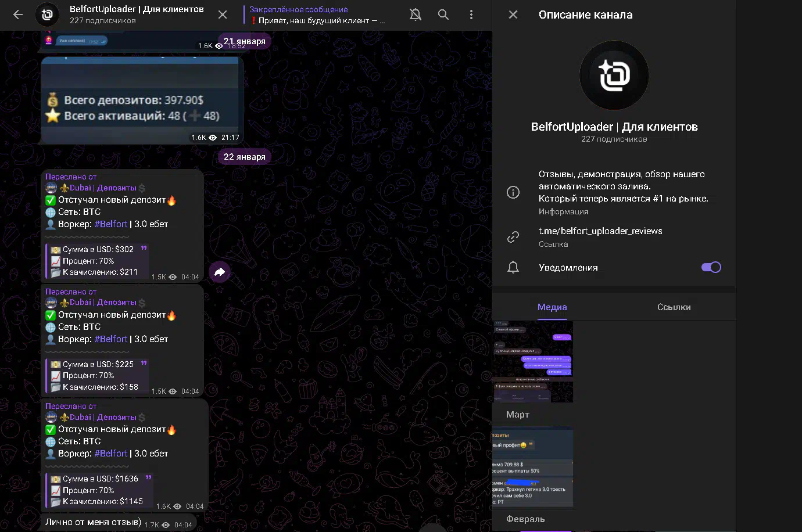Click #Belfort hashtag in the $225 deposit message
802x532 pixels.
click(110, 339)
